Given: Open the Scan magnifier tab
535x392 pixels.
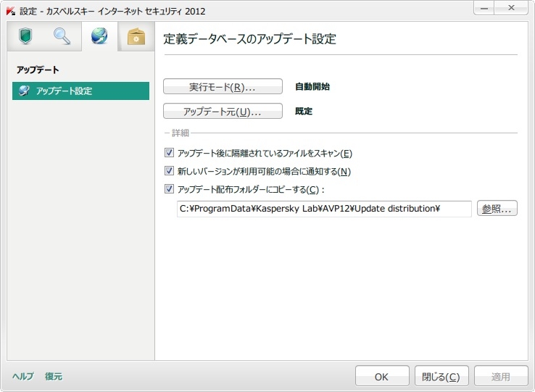Looking at the screenshot, I should tap(62, 36).
